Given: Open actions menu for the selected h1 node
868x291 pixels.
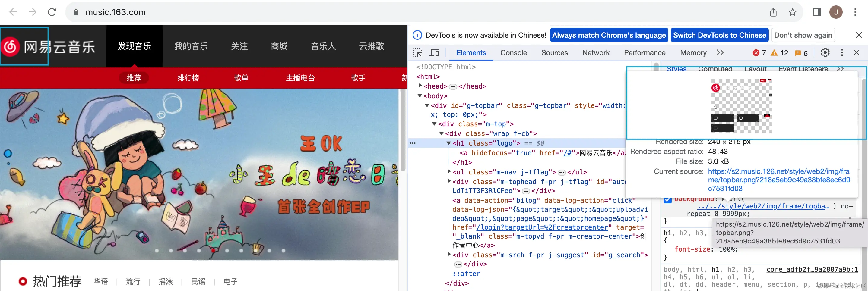Looking at the screenshot, I should click(x=413, y=143).
